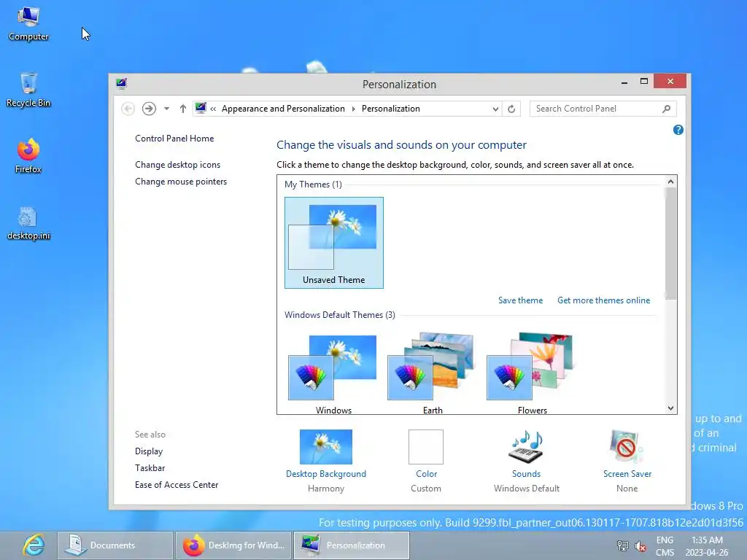Click the Save theme link
The width and height of the screenshot is (747, 560).
click(x=520, y=300)
